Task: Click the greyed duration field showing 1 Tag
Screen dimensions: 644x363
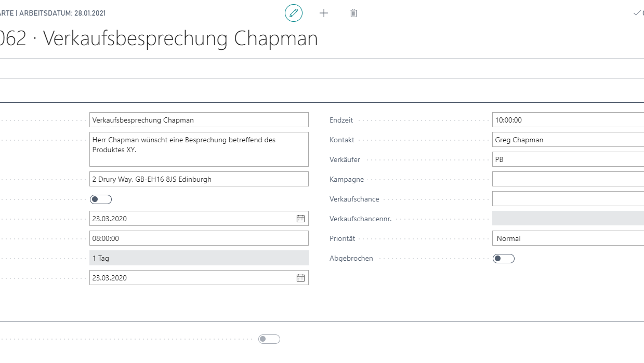Action: point(199,258)
